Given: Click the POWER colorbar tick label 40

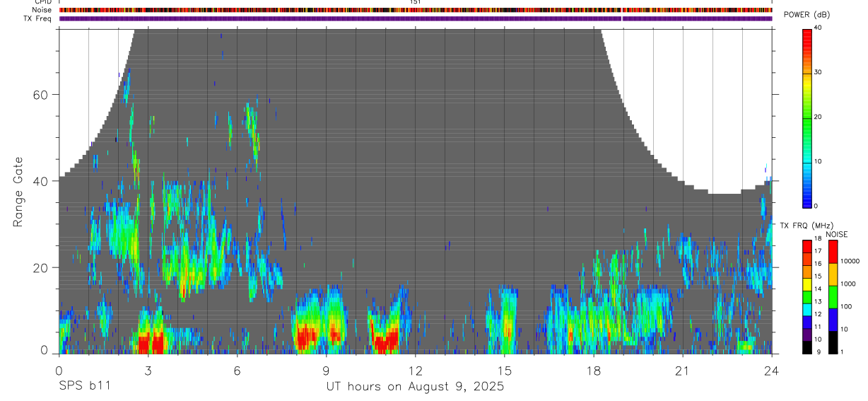Looking at the screenshot, I should 818,28.
